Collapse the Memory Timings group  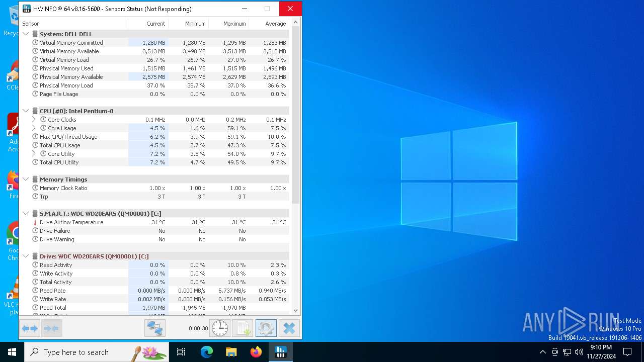pyautogui.click(x=26, y=179)
